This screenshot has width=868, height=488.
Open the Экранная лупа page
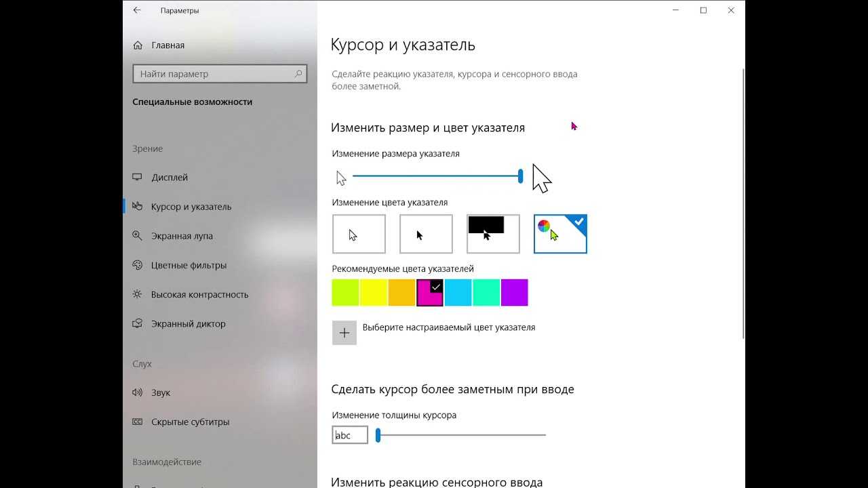tap(172, 236)
